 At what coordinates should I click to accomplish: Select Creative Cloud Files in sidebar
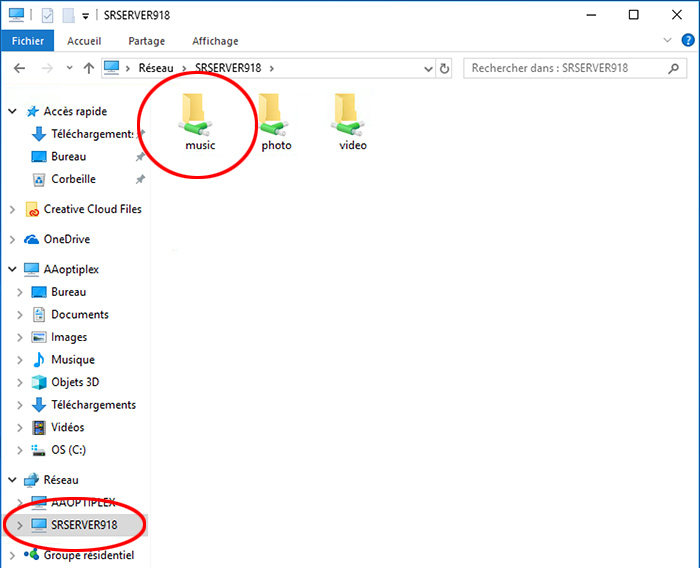(x=92, y=209)
